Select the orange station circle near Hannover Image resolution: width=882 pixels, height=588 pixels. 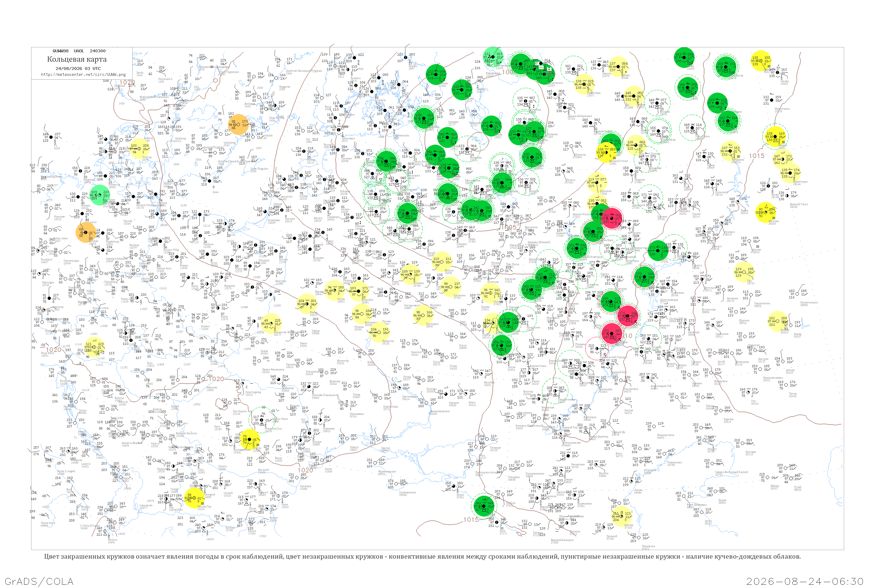tap(86, 232)
